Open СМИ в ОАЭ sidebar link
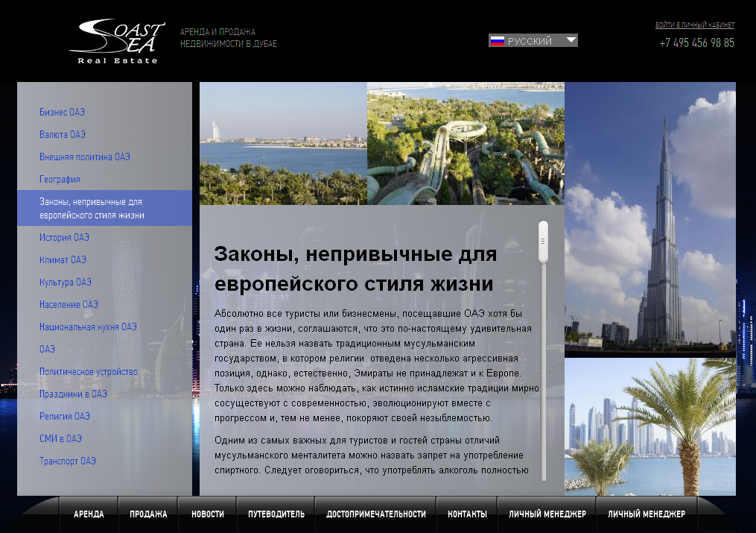Screen dimensions: 756x533 tap(61, 438)
